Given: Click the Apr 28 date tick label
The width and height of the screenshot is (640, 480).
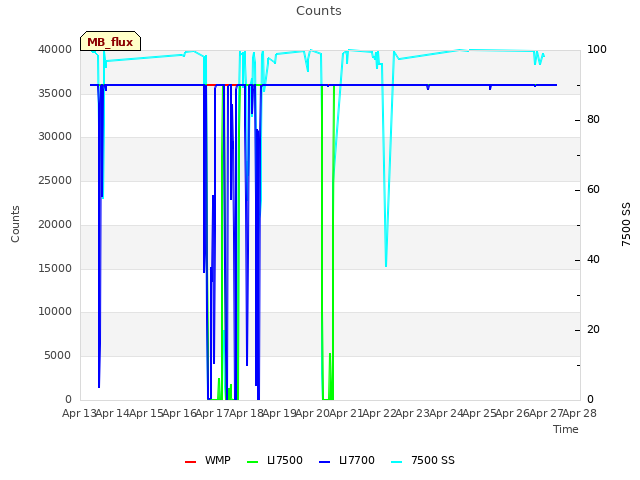Looking at the screenshot, I should [580, 413].
